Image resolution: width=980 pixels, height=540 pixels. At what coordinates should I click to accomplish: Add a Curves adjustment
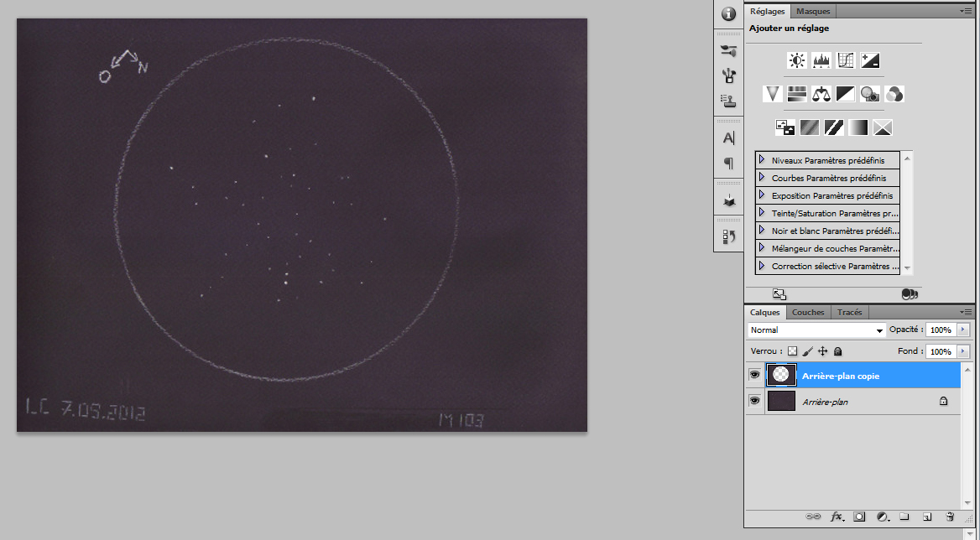coord(846,60)
